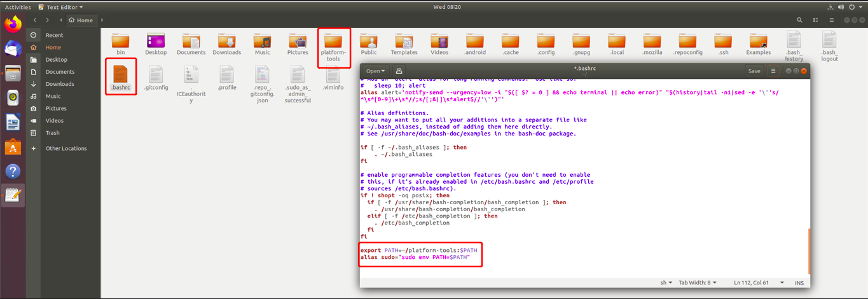Select the .repo_.gitconfig.json file

[262, 84]
